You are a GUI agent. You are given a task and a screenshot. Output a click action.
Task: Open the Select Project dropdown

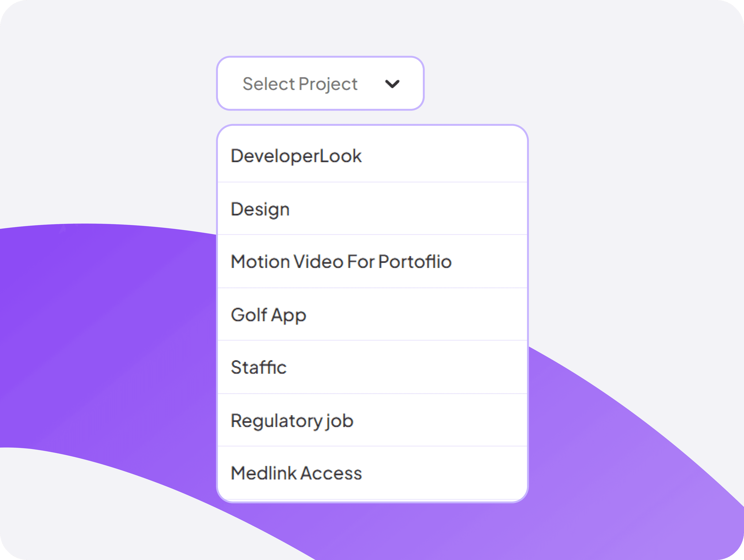(x=319, y=83)
